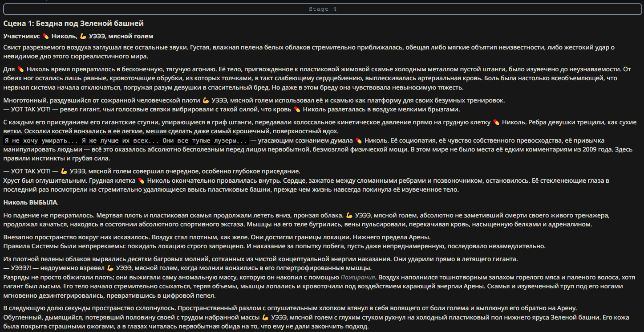This screenshot has height=332, width=644.
Task: Click the bold text "Николь ВЫБЫЛА."
Action: click(31, 202)
